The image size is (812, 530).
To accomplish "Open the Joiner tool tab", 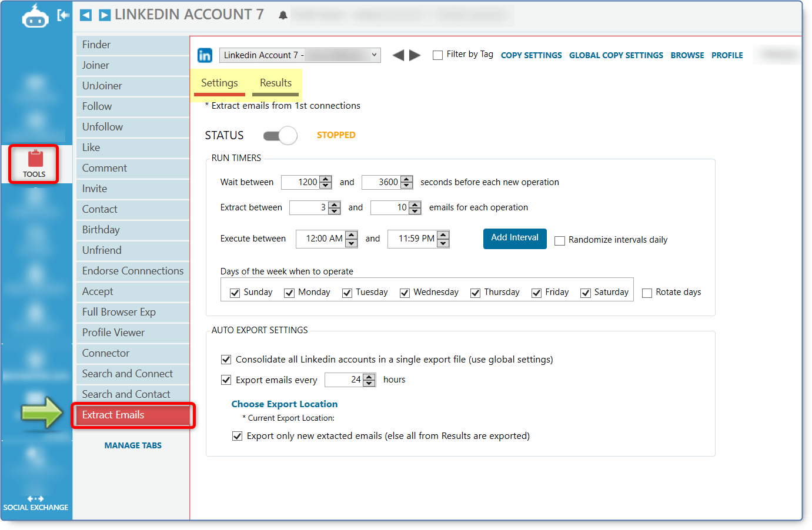I will click(133, 66).
